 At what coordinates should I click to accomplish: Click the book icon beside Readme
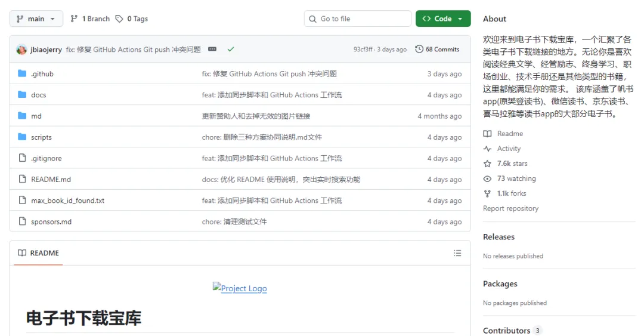[487, 134]
